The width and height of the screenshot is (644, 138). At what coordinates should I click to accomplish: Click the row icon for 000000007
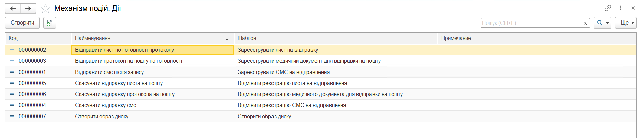(12, 116)
